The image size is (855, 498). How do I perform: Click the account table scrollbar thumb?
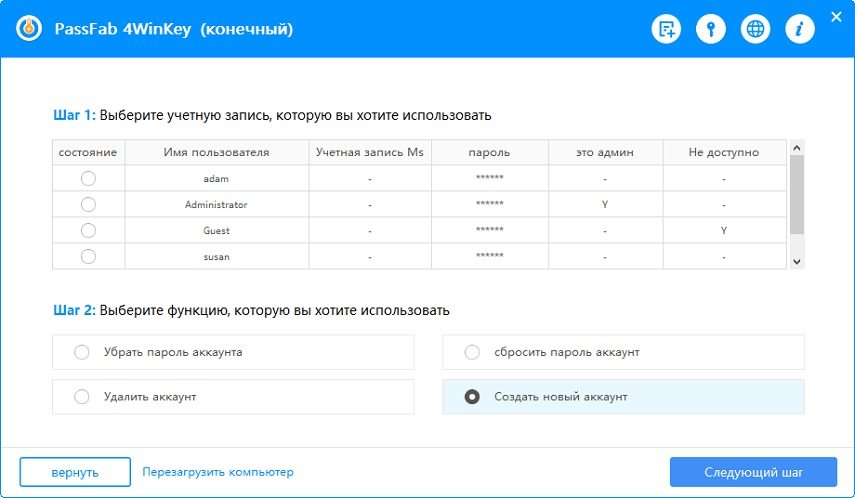tap(797, 194)
